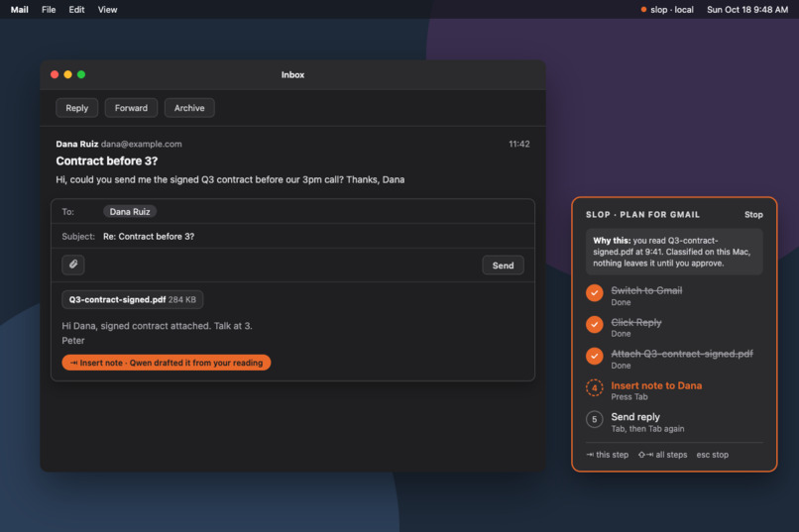Click the Forward button
Image resolution: width=799 pixels, height=532 pixels.
[131, 108]
